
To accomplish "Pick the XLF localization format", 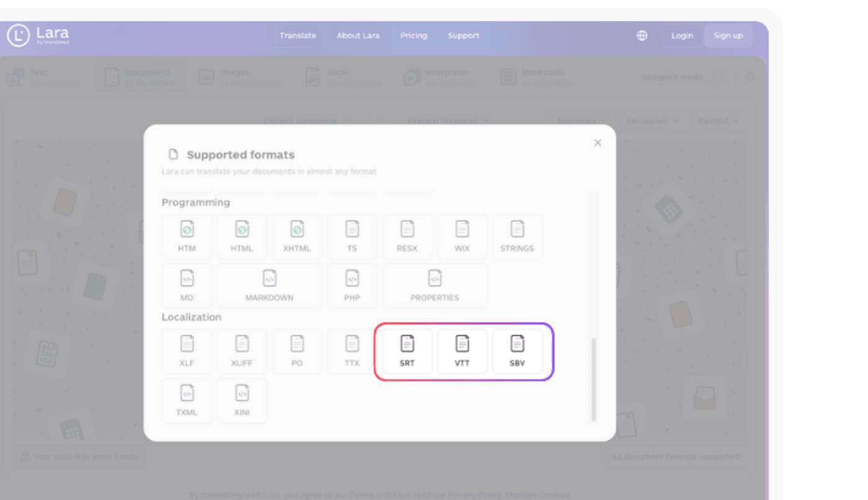I will [x=187, y=351].
